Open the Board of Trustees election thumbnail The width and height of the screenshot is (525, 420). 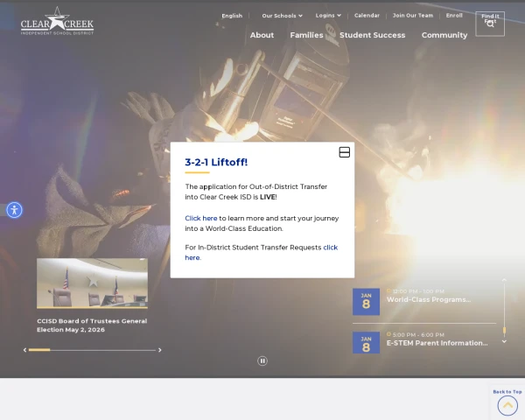92,283
